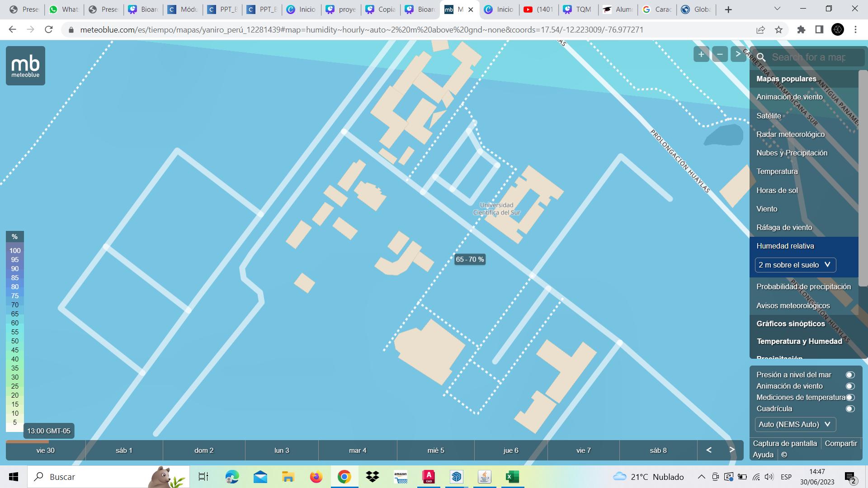Click the search magnifier icon in map panel
Viewport: 868px width, 488px height.
click(761, 57)
